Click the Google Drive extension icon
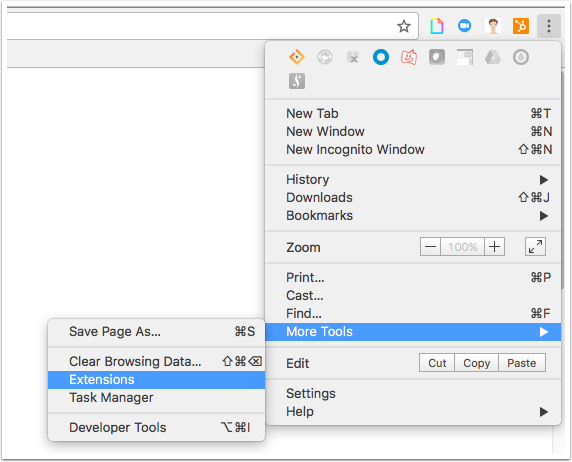572x462 pixels. tap(492, 57)
